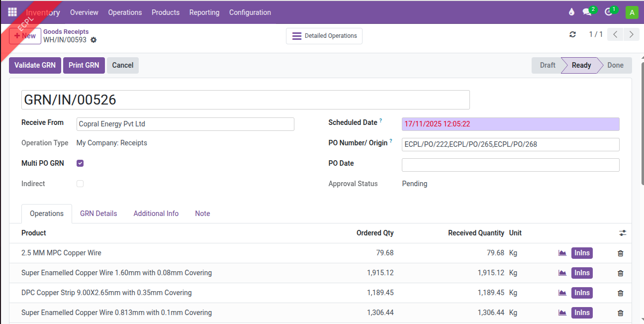Open the Scheduled Date picker field
Viewport: 644px width, 324px height.
[510, 124]
